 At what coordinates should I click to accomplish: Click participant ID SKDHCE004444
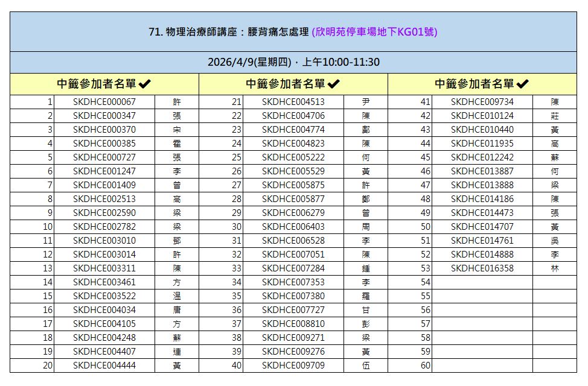point(104,365)
